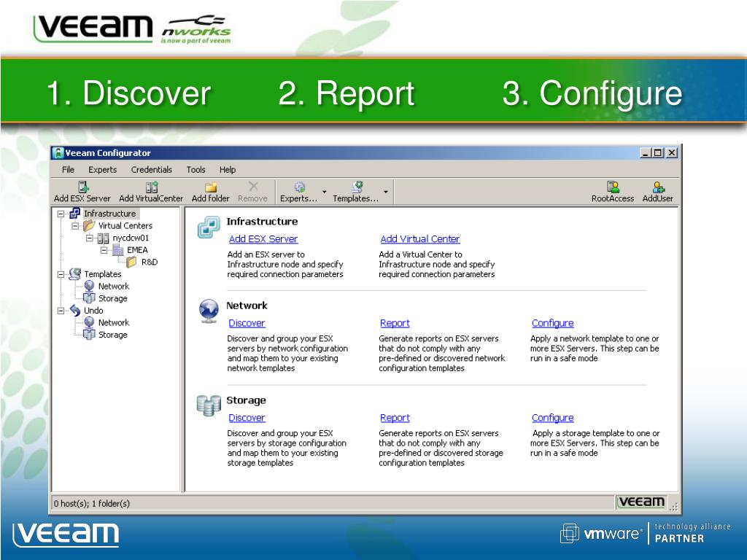747x560 pixels.
Task: Collapse the Virtual Centers tree node
Action: pos(75,226)
